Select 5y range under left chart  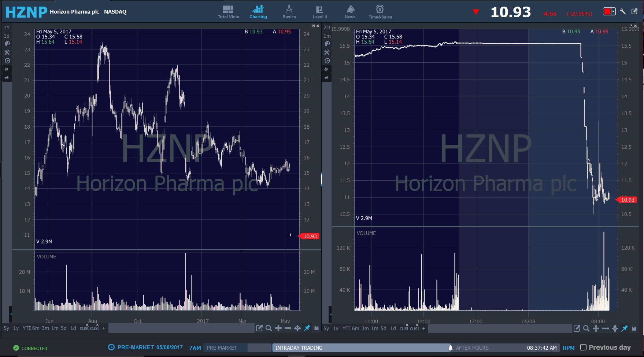(7, 328)
